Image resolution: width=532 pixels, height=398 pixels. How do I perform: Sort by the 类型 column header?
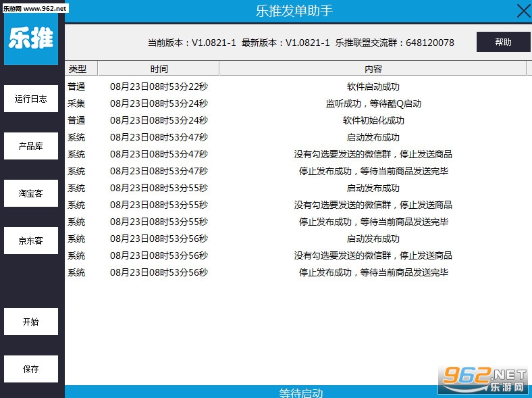(x=81, y=69)
